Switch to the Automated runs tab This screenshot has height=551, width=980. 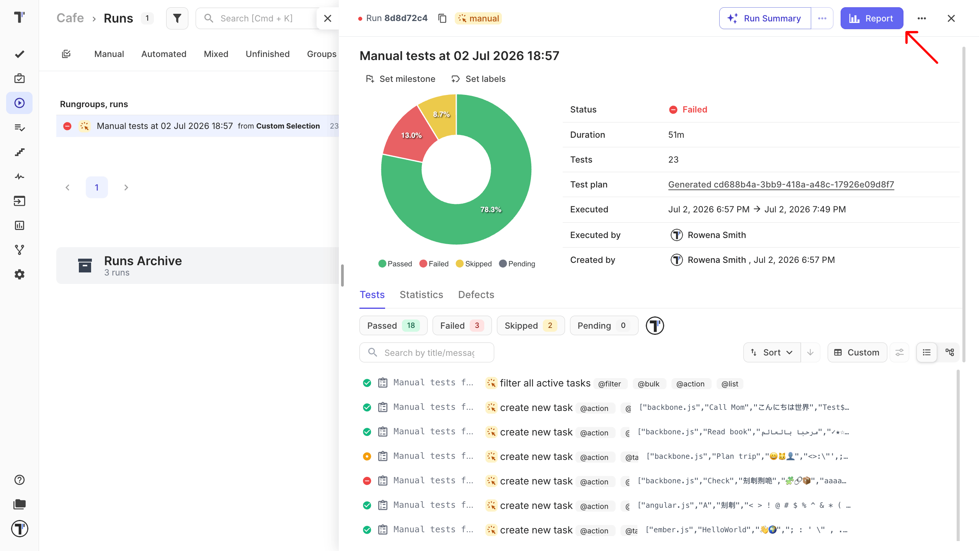[x=164, y=54]
